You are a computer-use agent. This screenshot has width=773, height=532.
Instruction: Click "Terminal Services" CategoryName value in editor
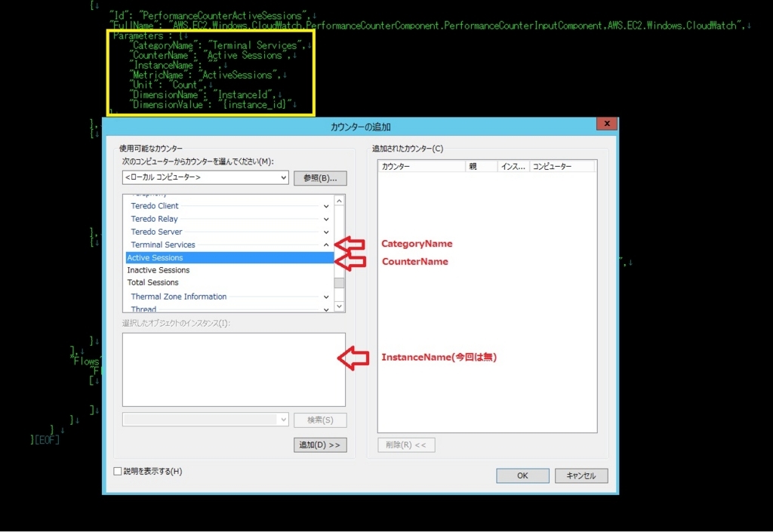pos(257,45)
